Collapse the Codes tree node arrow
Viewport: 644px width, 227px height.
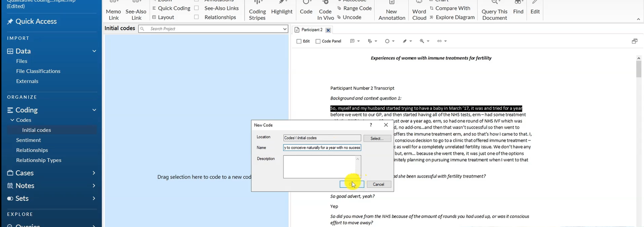[x=12, y=120]
